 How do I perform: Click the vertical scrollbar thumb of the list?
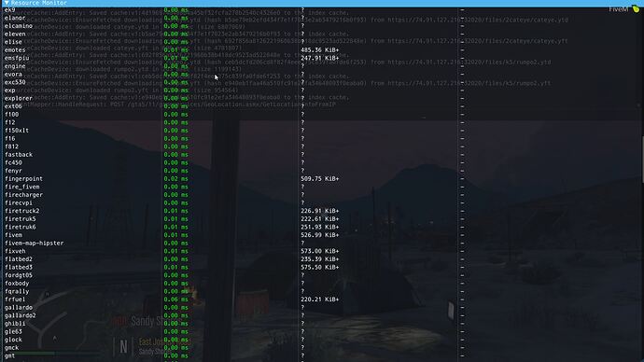pyautogui.click(x=642, y=160)
